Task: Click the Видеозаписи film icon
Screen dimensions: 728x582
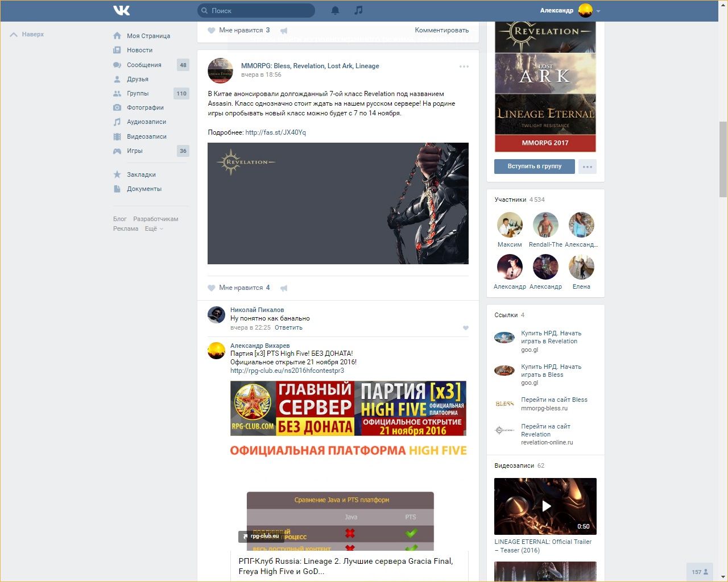Action: pyautogui.click(x=117, y=136)
